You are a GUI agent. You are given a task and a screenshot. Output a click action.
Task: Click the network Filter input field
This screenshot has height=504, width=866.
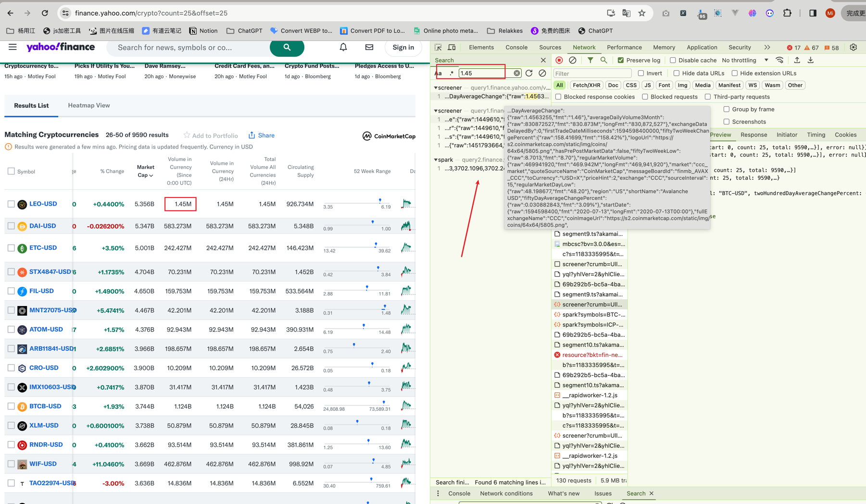point(592,73)
